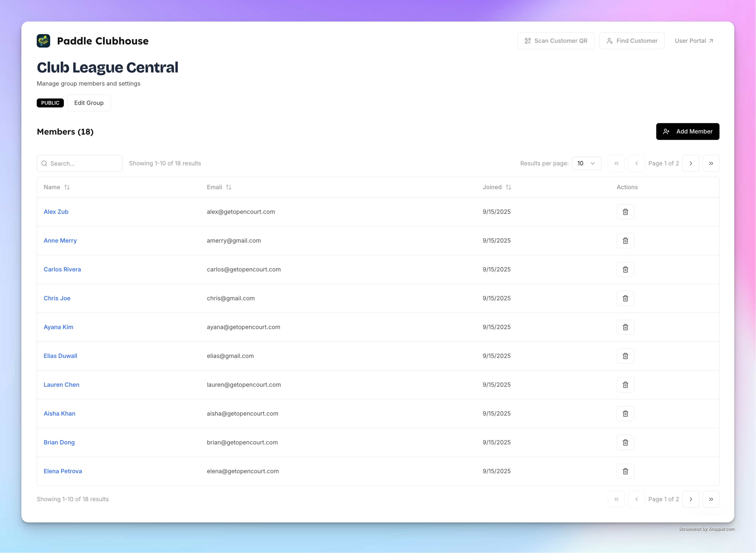Click email elena@getopencourt.com

243,471
